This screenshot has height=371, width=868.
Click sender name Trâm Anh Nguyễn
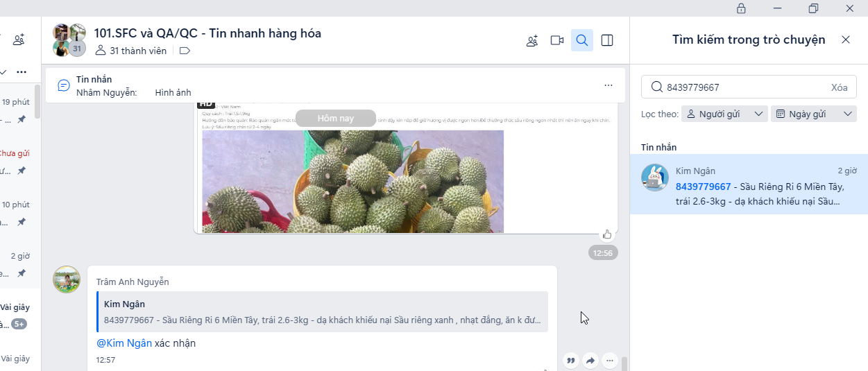[133, 282]
